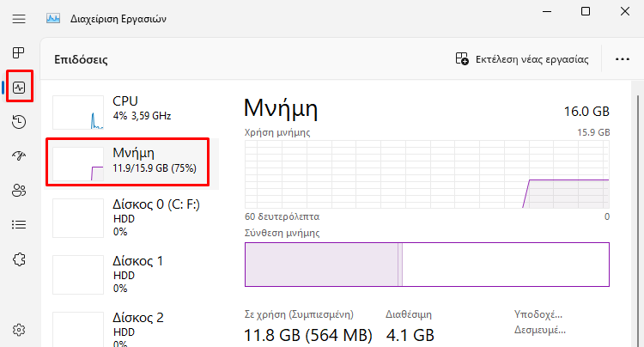Select Δίσκος 1 HDD entry
644x347 pixels.
coord(132,274)
